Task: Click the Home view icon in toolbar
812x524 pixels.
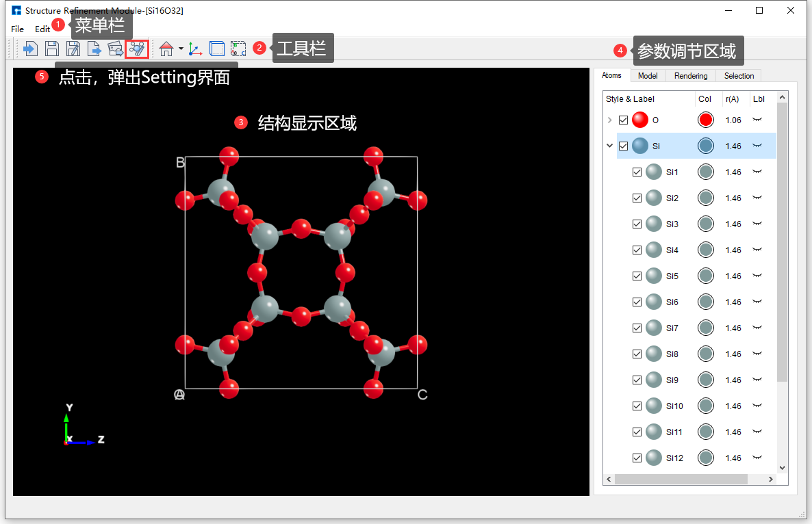Action: (x=166, y=49)
